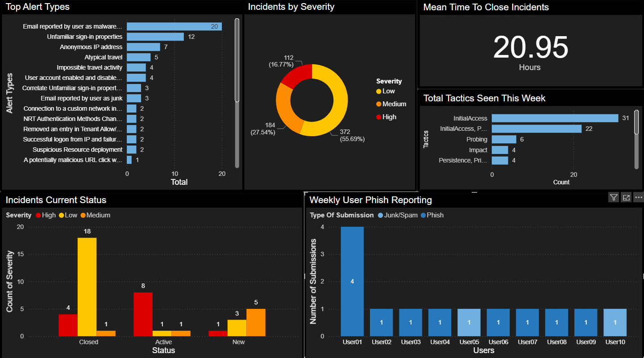Click the Total Tactics Seen This Week title
Screen dimensions: 644x358
(x=484, y=98)
